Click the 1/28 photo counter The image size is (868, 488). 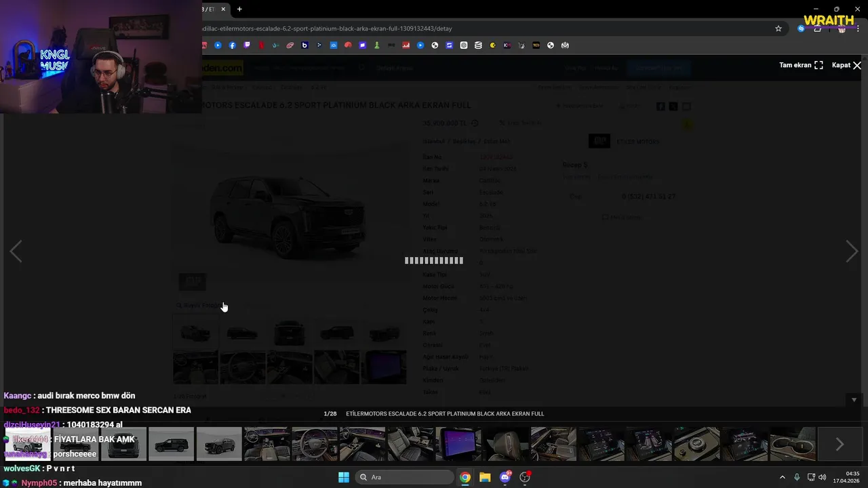330,413
